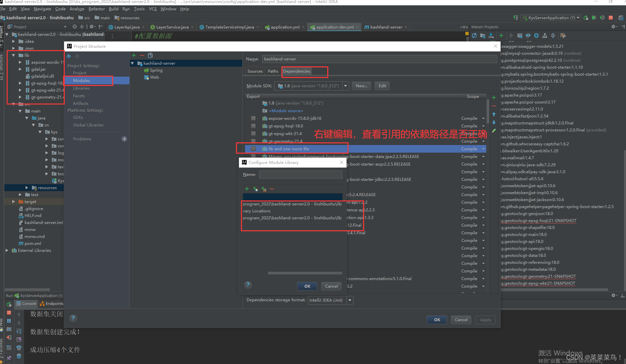Viewport: 626px width, 364px height.
Task: Open Dependencies storage format dropdown
Action: pos(350,300)
